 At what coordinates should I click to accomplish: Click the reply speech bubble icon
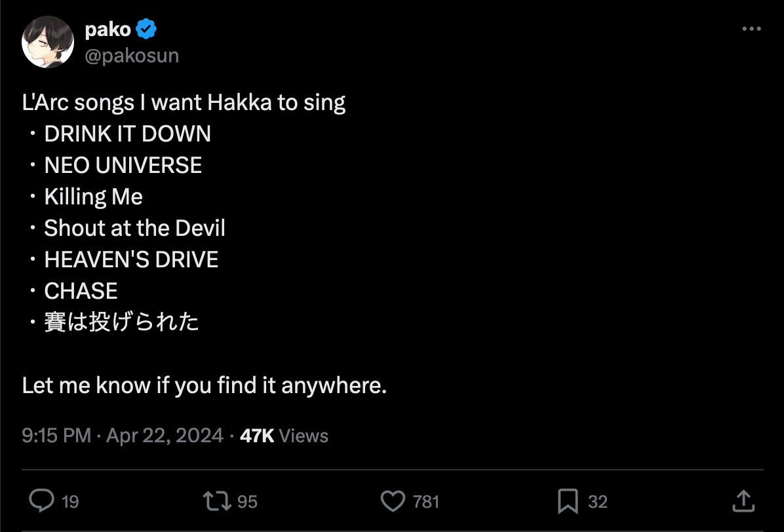42,502
